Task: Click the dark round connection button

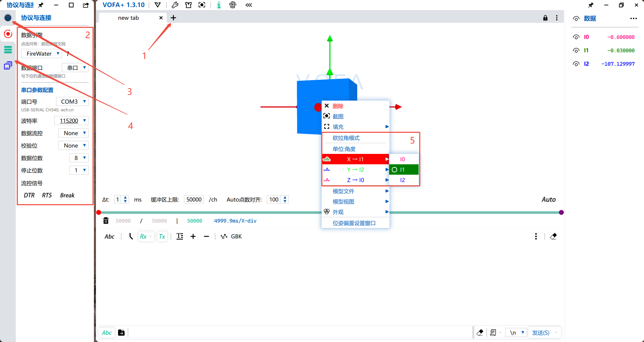Action: pyautogui.click(x=8, y=18)
